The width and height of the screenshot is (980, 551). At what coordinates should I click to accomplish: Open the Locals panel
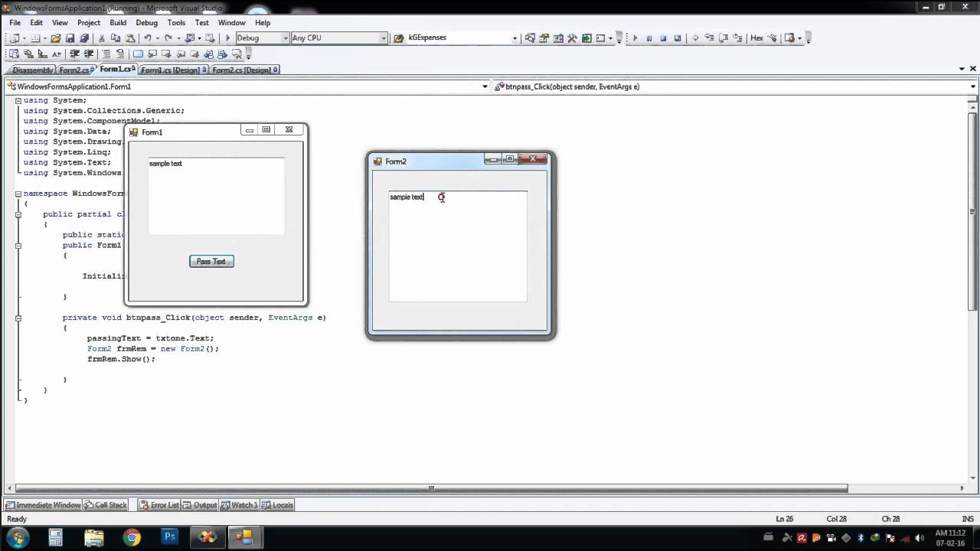click(x=279, y=505)
